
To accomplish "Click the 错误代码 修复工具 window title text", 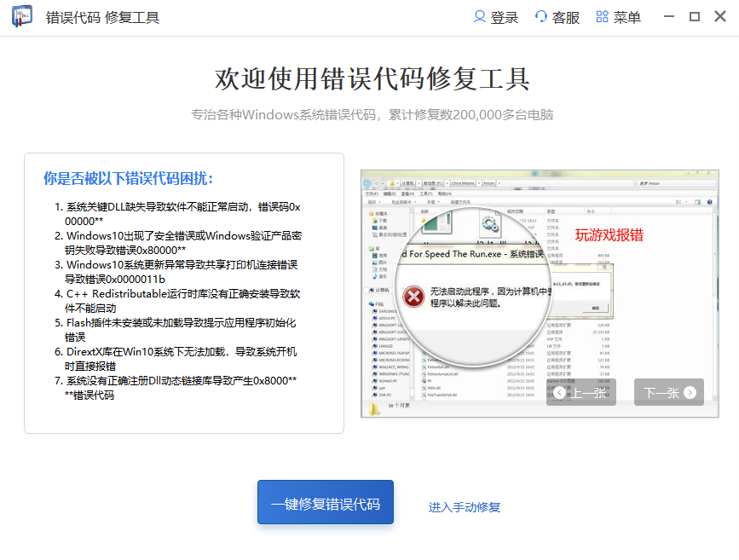I will click(102, 18).
